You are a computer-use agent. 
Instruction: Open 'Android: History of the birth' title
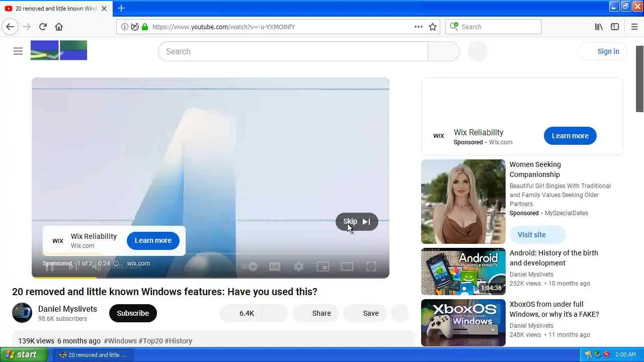554,258
